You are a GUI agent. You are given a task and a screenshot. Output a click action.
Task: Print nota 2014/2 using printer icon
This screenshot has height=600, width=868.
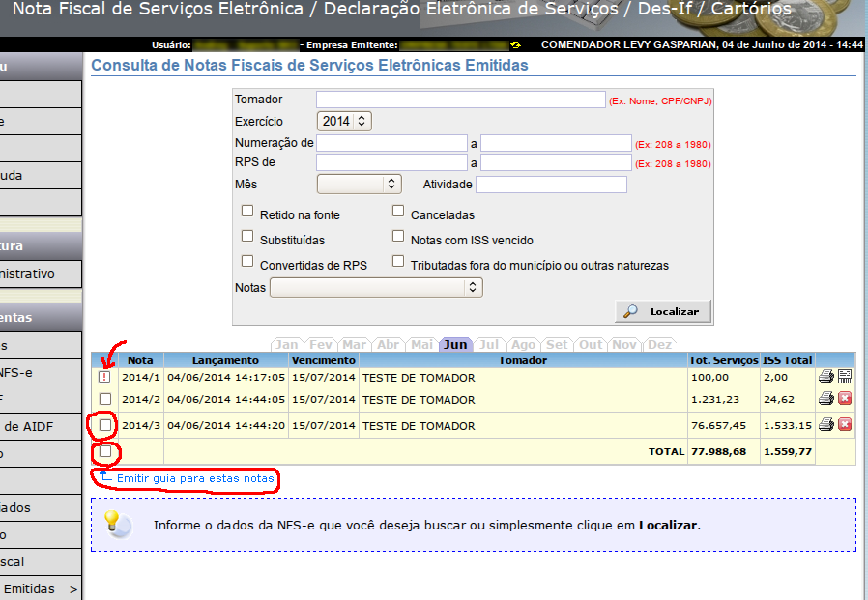tap(825, 398)
